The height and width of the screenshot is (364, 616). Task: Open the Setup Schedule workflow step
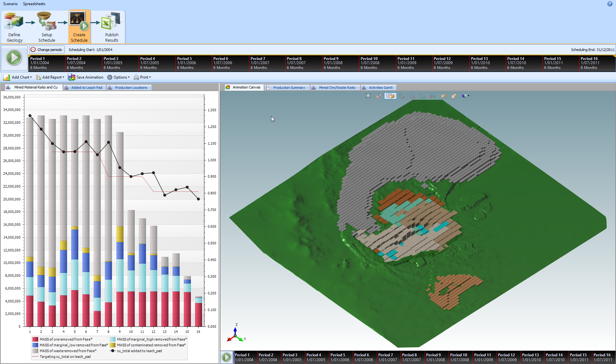pos(47,27)
